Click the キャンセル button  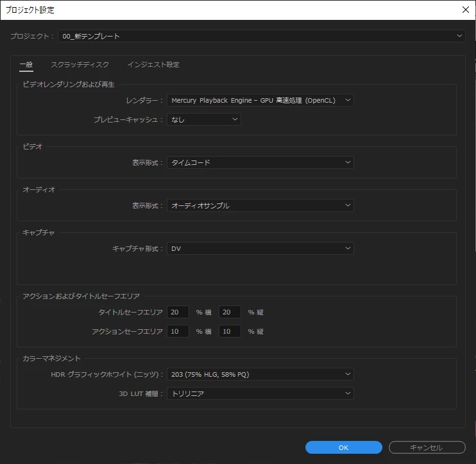427,447
